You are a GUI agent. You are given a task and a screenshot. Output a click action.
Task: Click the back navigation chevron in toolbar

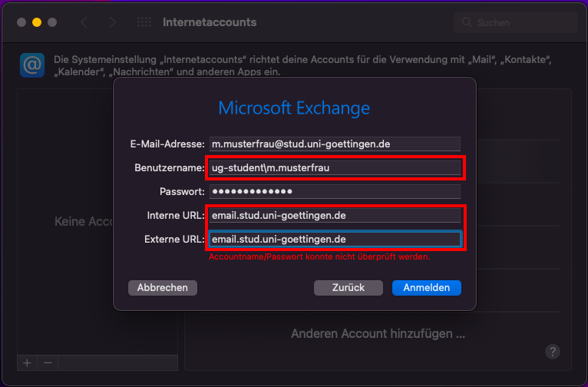click(84, 22)
